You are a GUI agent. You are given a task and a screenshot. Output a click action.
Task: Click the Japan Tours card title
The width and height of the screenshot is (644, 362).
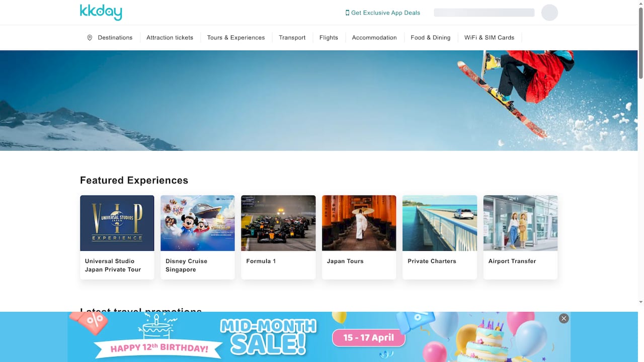[345, 261]
